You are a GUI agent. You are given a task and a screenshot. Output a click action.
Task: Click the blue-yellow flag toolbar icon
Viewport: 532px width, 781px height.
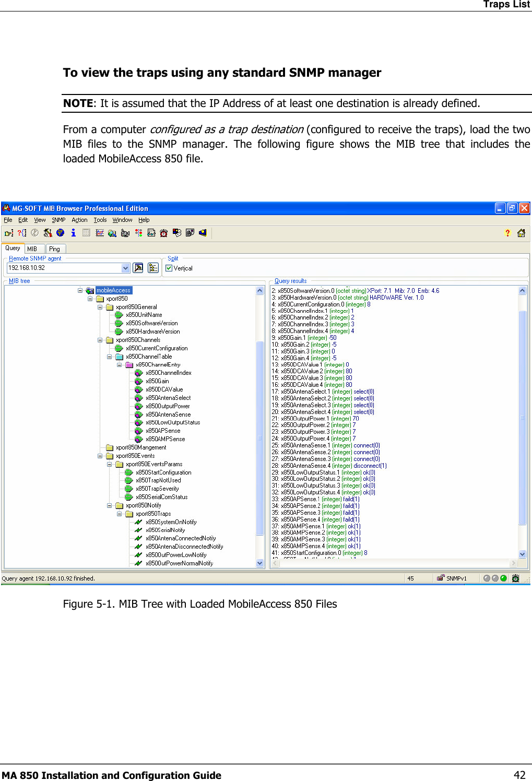pos(203,233)
